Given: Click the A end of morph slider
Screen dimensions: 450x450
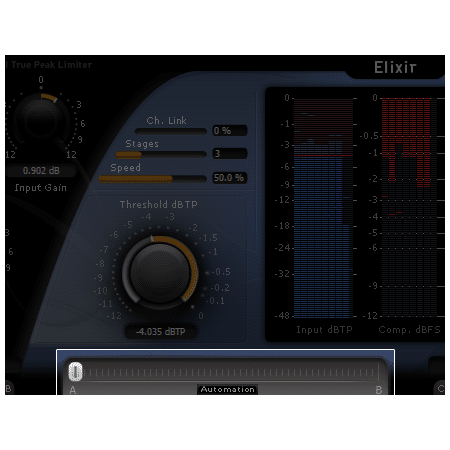Looking at the screenshot, I should click(x=73, y=390).
